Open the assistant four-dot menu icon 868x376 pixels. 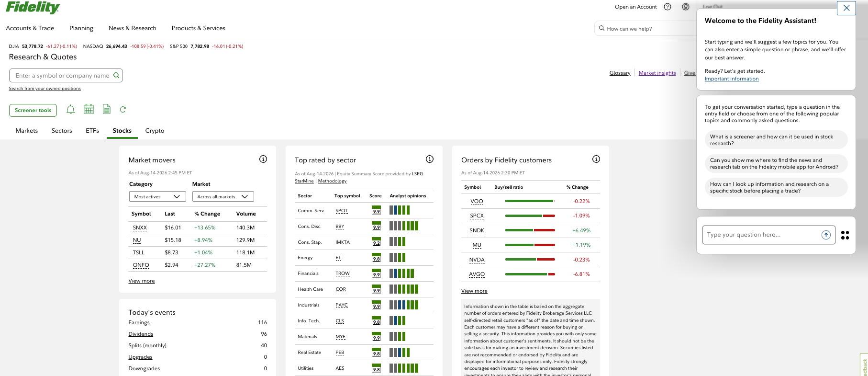pos(845,235)
